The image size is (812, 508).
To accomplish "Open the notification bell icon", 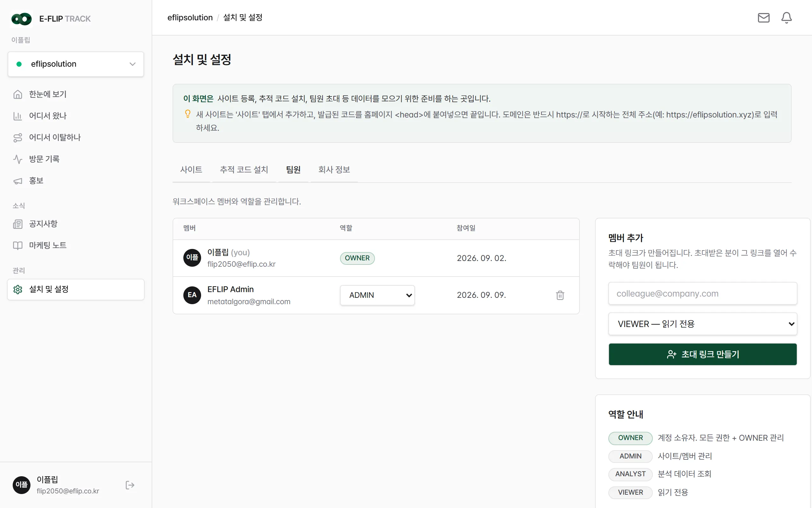I will [x=786, y=17].
